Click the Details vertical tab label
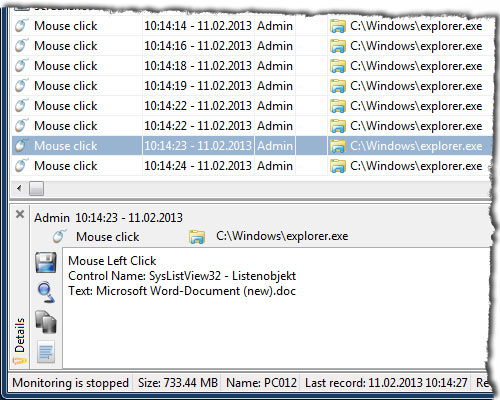 (20, 335)
